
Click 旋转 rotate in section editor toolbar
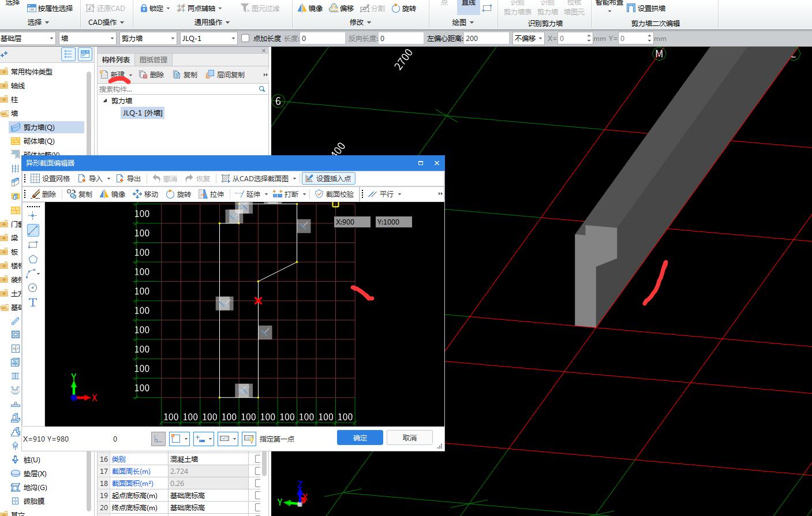178,194
